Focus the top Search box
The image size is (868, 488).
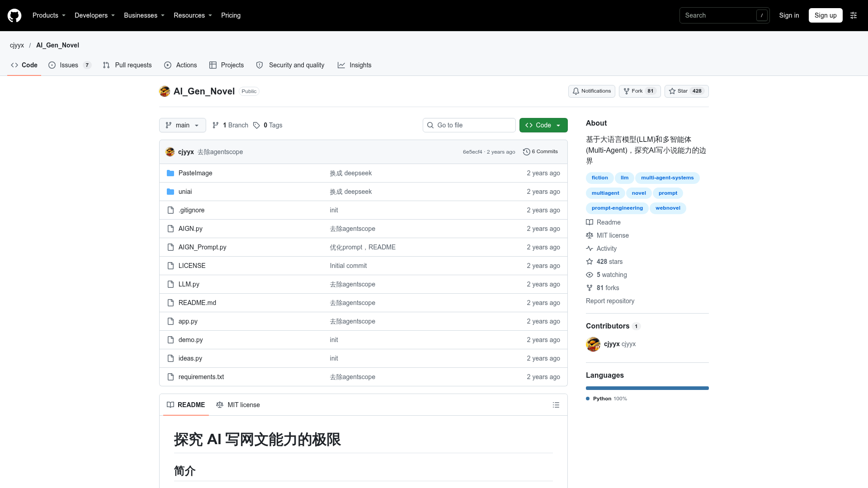(x=724, y=15)
